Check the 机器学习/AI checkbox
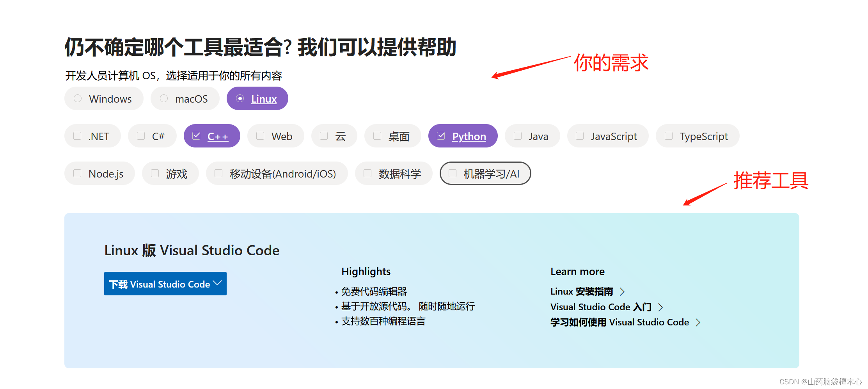The height and width of the screenshot is (389, 868). 485,174
